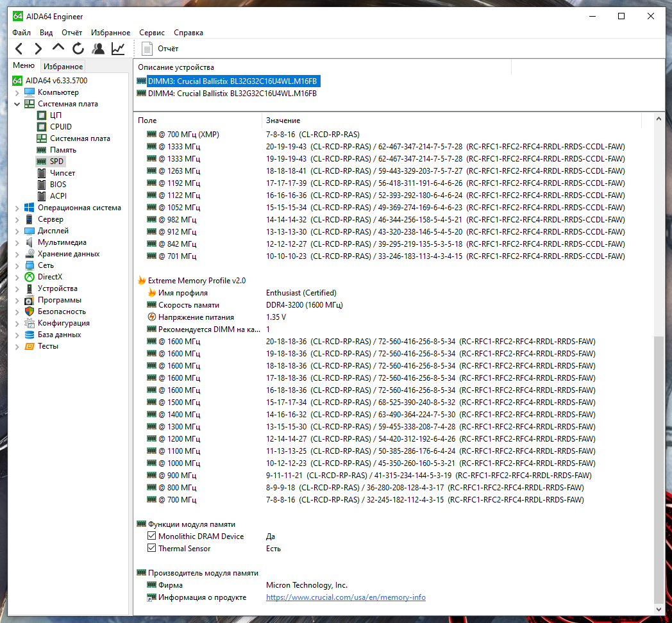Toggle the Monolithic DRAM Device checkbox
Screen dimensions: 672x623
pos(151,536)
